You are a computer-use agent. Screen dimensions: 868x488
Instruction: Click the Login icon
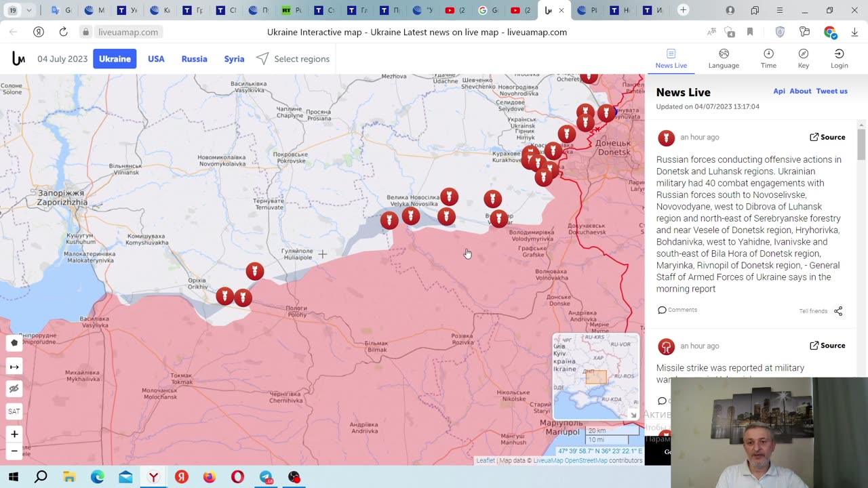click(x=839, y=54)
